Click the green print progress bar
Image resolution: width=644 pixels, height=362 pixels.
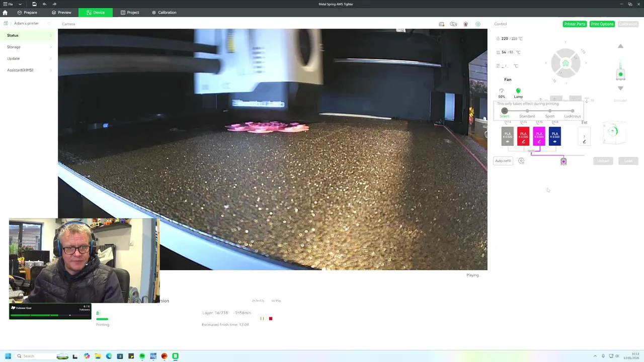coord(102,319)
